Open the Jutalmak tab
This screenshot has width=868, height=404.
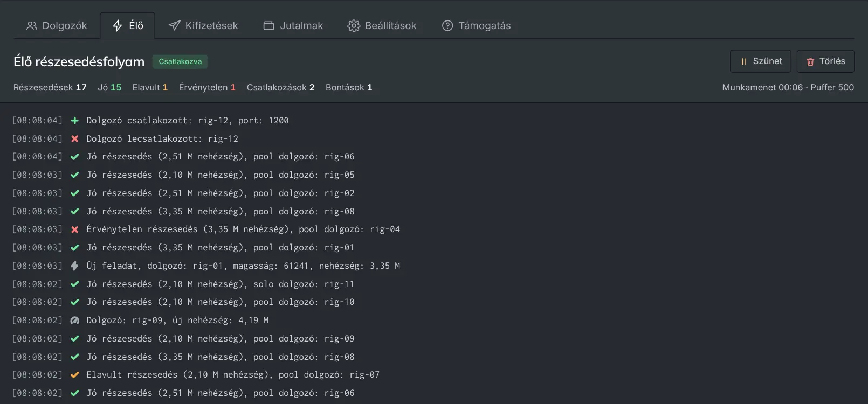tap(293, 26)
